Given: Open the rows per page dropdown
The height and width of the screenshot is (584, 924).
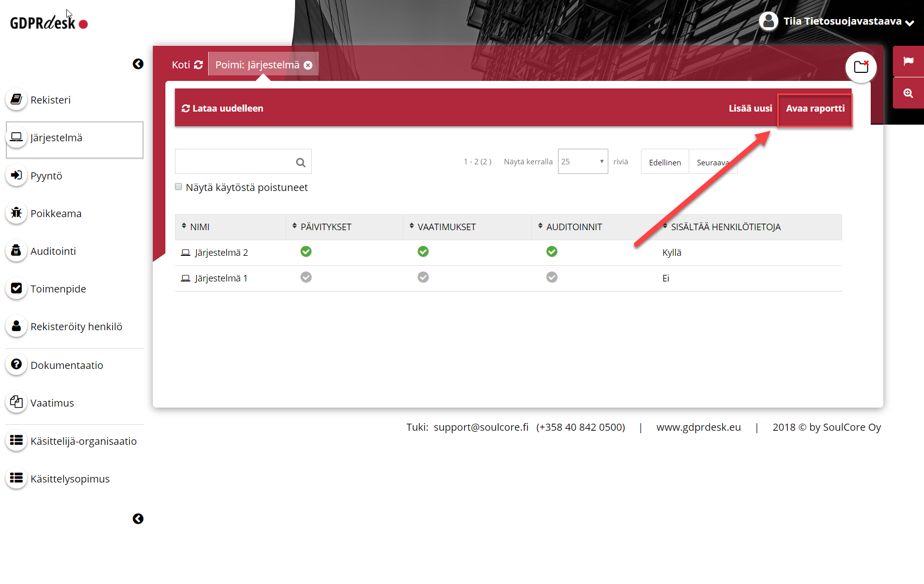Looking at the screenshot, I should 583,162.
